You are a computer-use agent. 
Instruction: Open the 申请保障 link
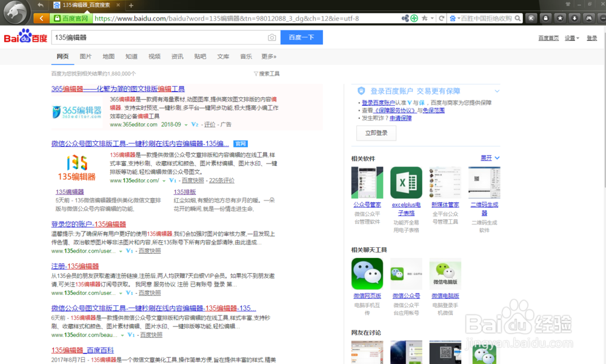point(401,118)
